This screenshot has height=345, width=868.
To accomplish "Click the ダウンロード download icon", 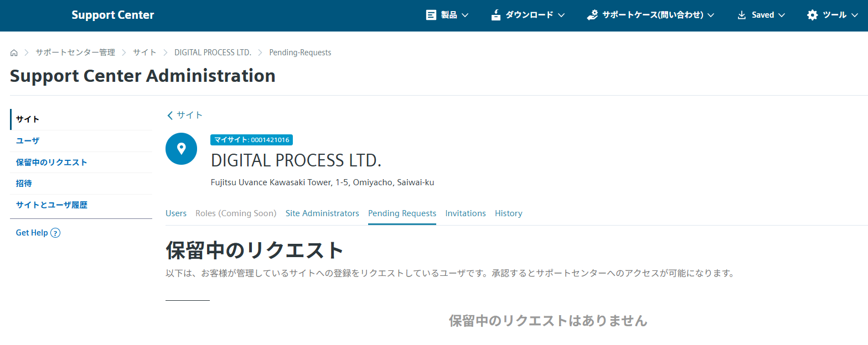I will [496, 15].
